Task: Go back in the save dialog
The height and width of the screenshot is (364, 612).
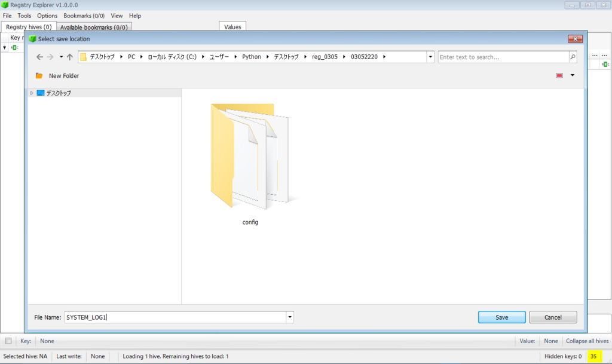Action: pos(39,57)
